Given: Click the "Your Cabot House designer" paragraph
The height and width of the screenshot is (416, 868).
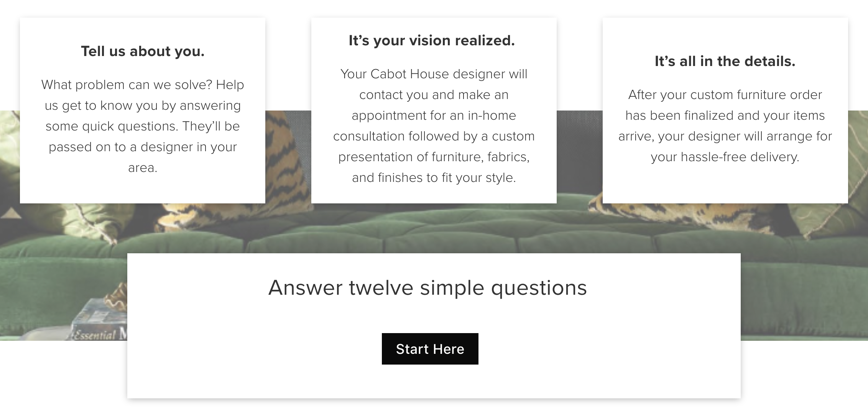Looking at the screenshot, I should [434, 125].
